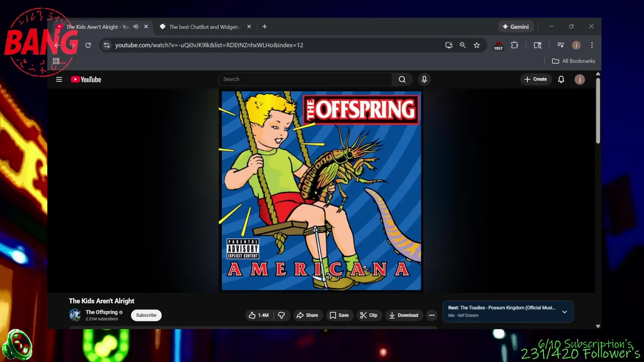Viewport: 644px width, 362px height.
Task: Expand the Next: The Toadies playlist panel
Action: point(565,312)
